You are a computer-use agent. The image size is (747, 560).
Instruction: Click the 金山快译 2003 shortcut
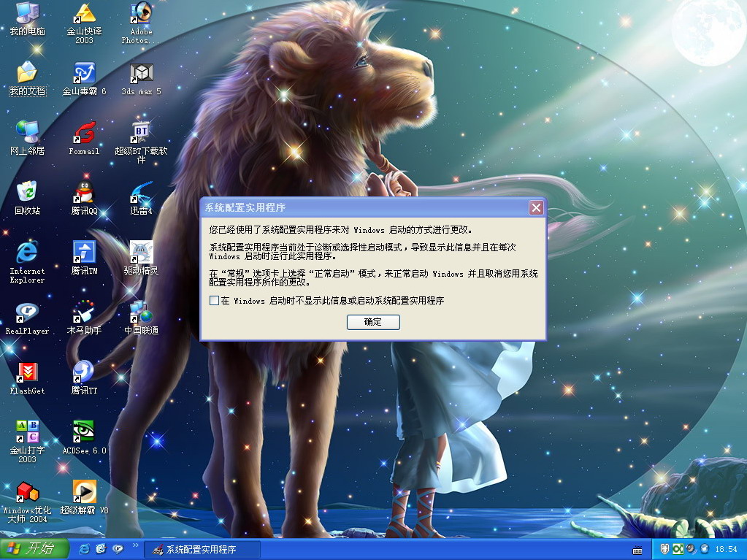point(84,23)
